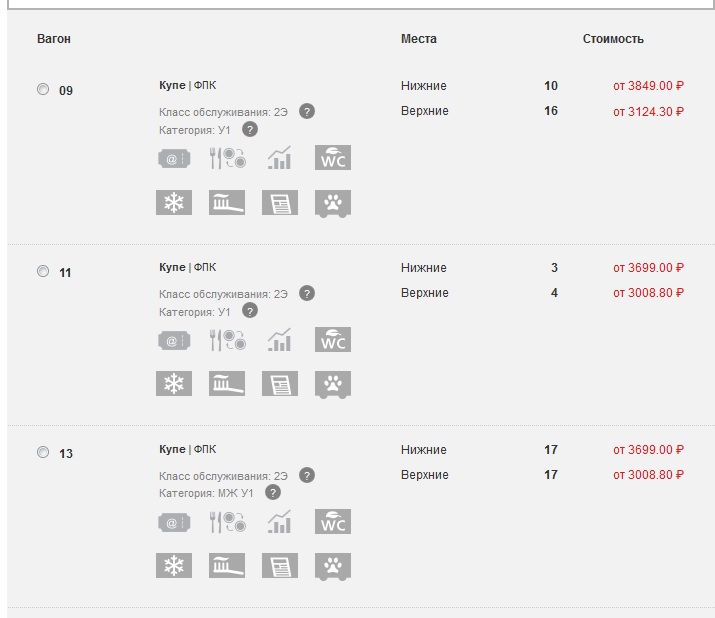Click the 3849.00 ₽ lower berth price
715x618 pixels.
click(648, 86)
